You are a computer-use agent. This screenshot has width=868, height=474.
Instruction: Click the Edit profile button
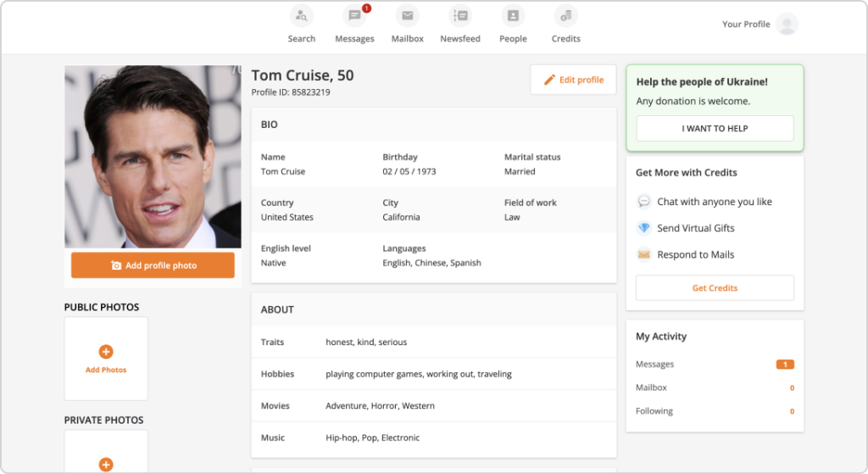tap(573, 80)
